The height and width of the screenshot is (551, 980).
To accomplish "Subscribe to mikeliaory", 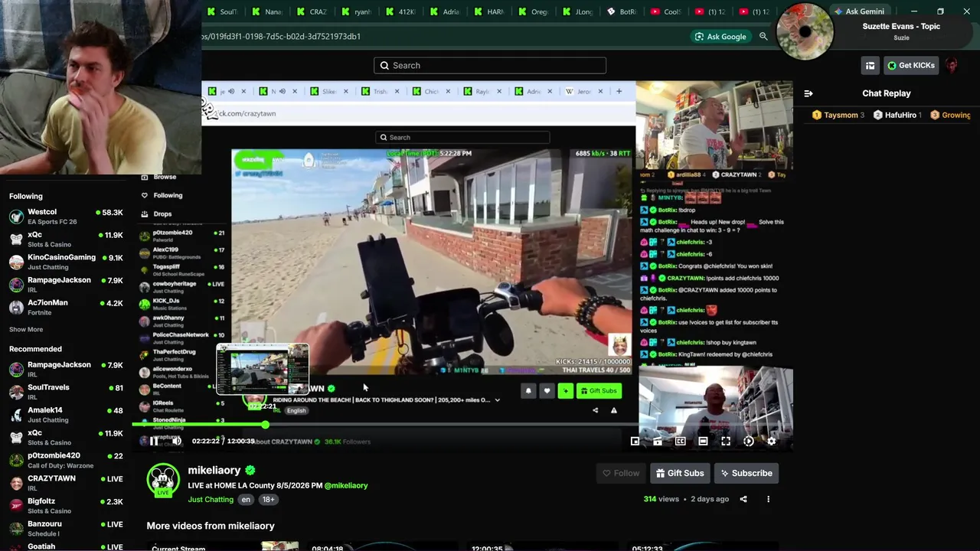I will 746,473.
